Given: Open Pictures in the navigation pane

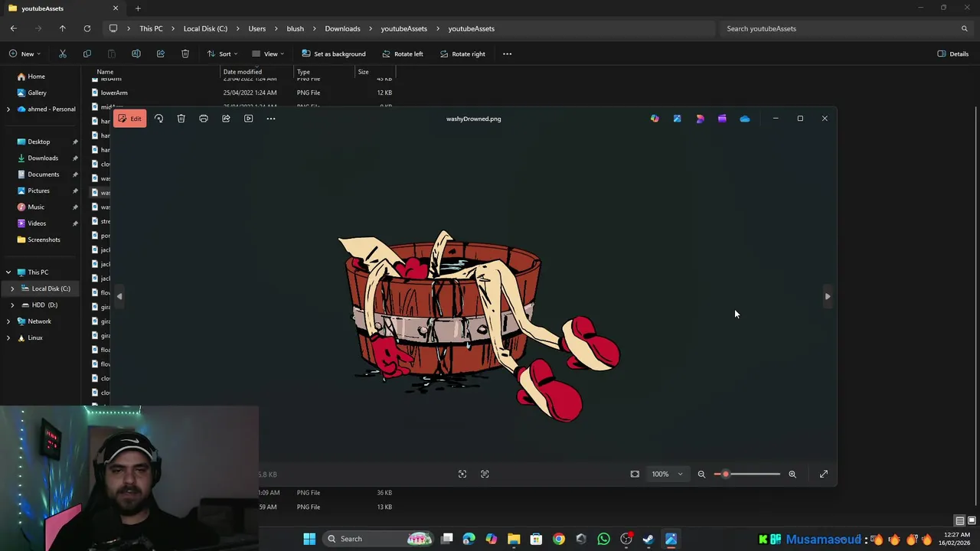Looking at the screenshot, I should [38, 191].
